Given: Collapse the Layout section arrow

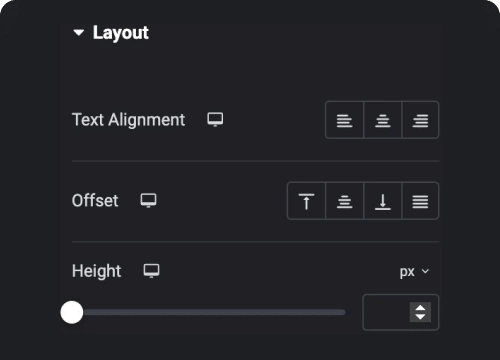Looking at the screenshot, I should click(79, 33).
